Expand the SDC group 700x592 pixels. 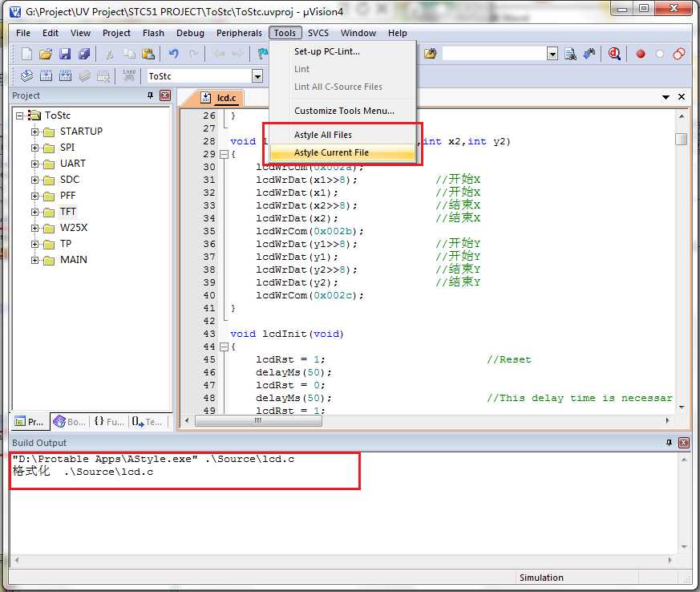click(34, 180)
